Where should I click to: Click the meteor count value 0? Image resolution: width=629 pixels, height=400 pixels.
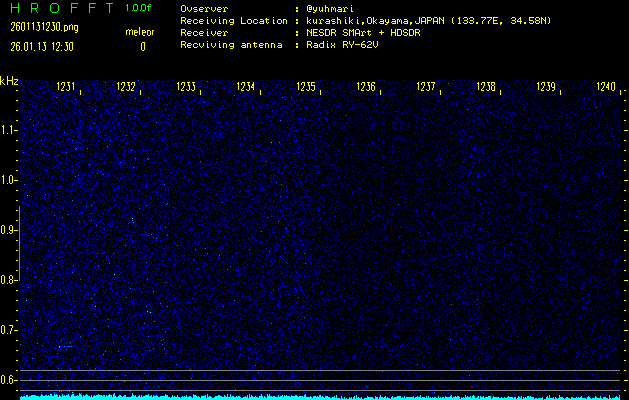tap(142, 46)
